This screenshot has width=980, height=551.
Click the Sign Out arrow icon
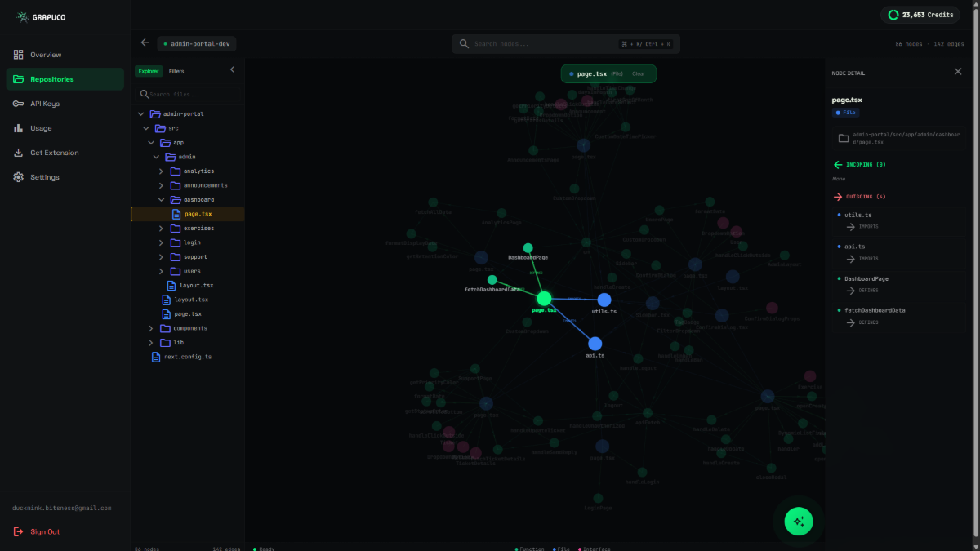coord(18,531)
